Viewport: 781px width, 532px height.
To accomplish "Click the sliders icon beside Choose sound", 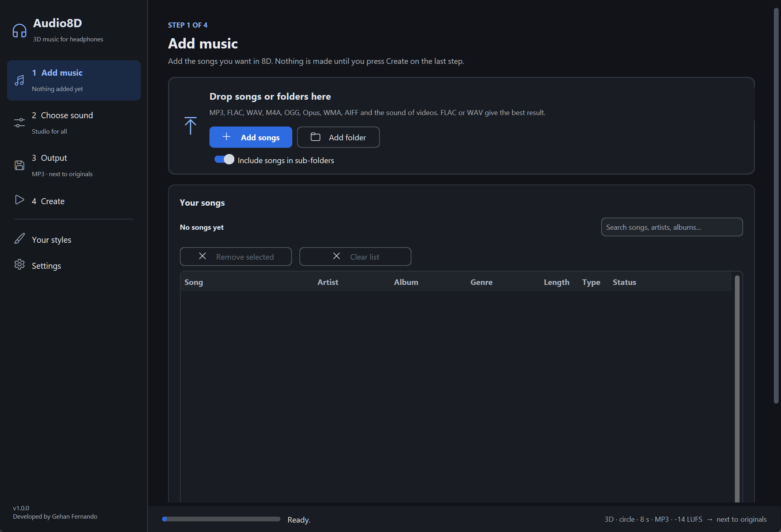I will pos(19,123).
